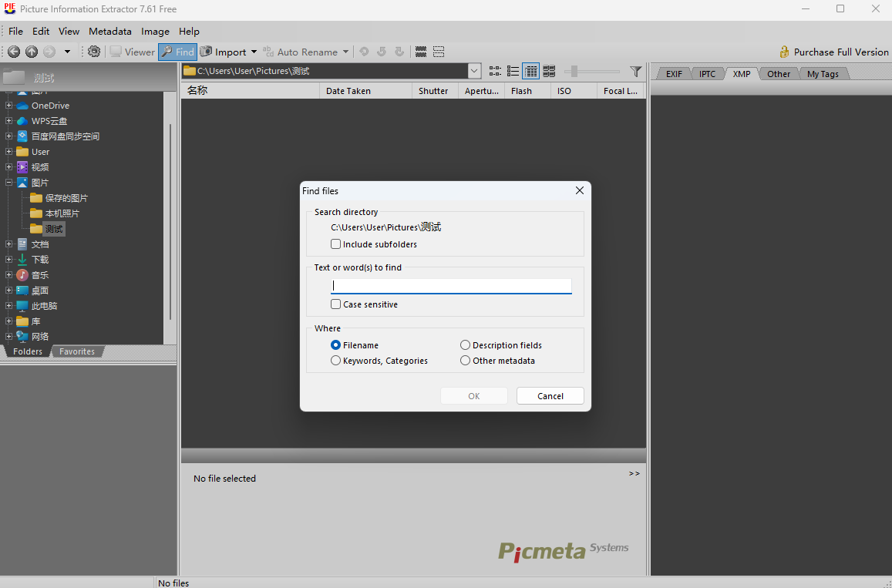
Task: Open the Import dropdown arrow
Action: pos(254,52)
